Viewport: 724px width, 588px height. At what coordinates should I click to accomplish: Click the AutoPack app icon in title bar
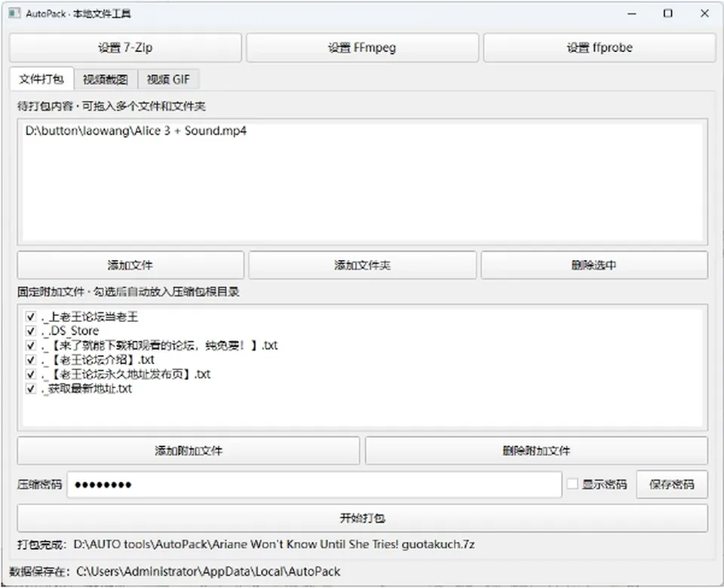click(x=14, y=14)
